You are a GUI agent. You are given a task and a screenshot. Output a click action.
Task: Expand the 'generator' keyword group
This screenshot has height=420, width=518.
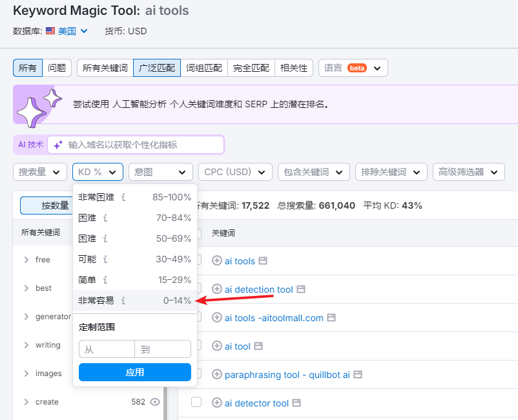(26, 317)
